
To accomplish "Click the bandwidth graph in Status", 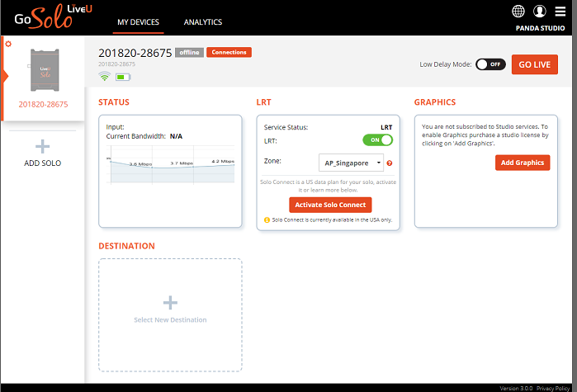I will point(170,165).
